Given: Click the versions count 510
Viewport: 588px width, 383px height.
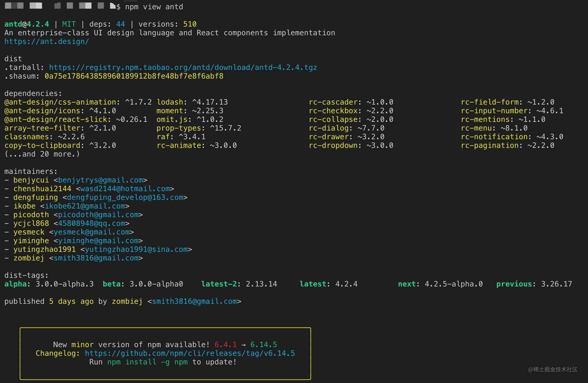Looking at the screenshot, I should pos(190,24).
